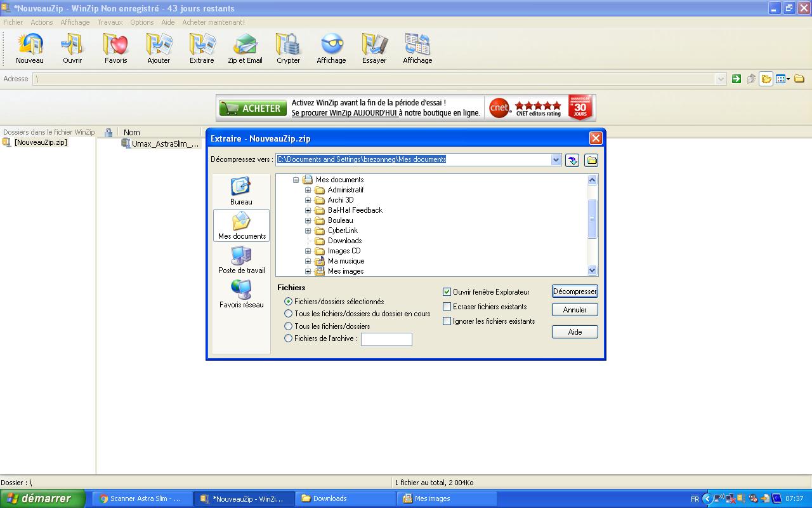Viewport: 812px width, 508px height.
Task: Select the Poste de travail shortcut
Action: tap(242, 260)
